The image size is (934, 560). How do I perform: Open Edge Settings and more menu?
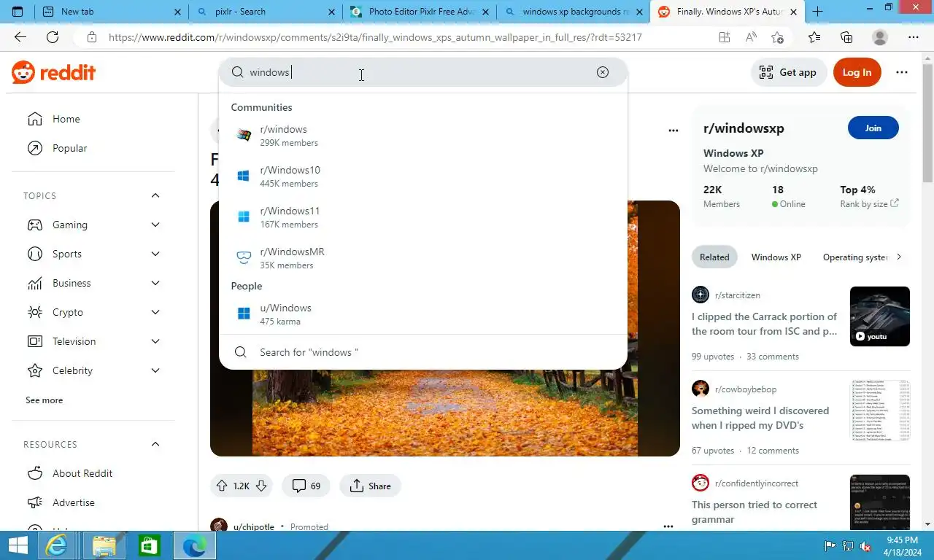pos(914,37)
